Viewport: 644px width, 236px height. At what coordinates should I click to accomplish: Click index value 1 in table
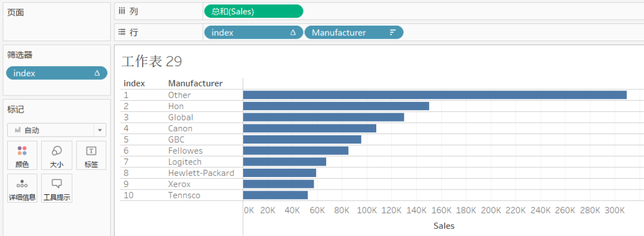pos(126,95)
